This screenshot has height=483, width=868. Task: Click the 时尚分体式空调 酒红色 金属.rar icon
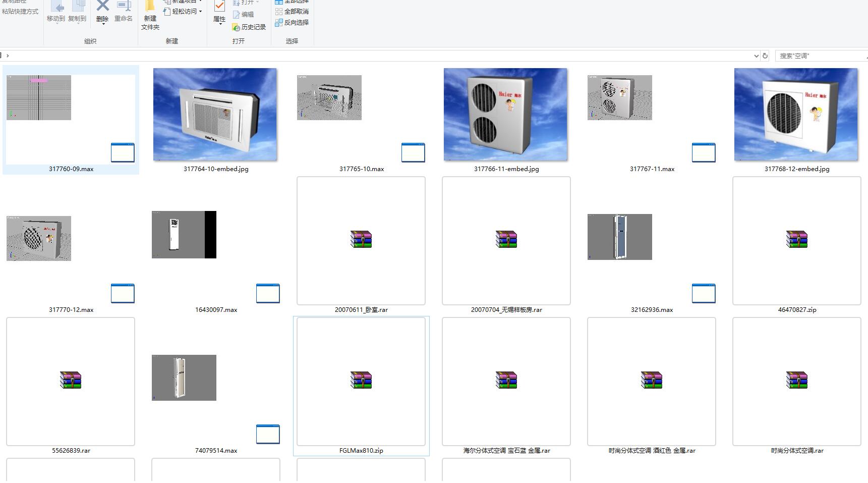coord(652,380)
